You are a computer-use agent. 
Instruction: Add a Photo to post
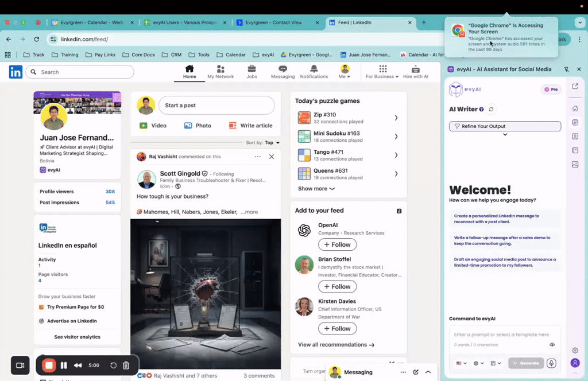click(198, 126)
